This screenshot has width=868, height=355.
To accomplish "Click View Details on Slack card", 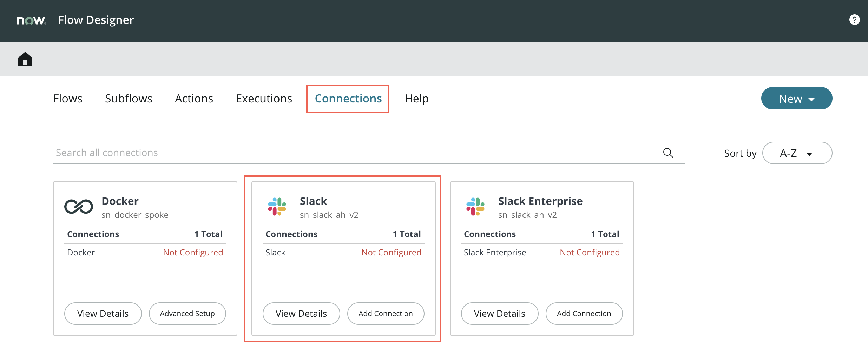I will coord(301,314).
